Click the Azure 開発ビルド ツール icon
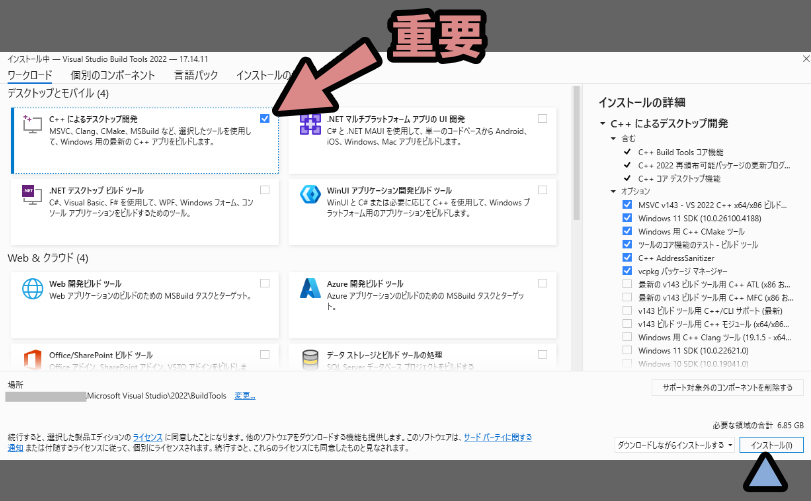This screenshot has height=501, width=811. click(310, 288)
